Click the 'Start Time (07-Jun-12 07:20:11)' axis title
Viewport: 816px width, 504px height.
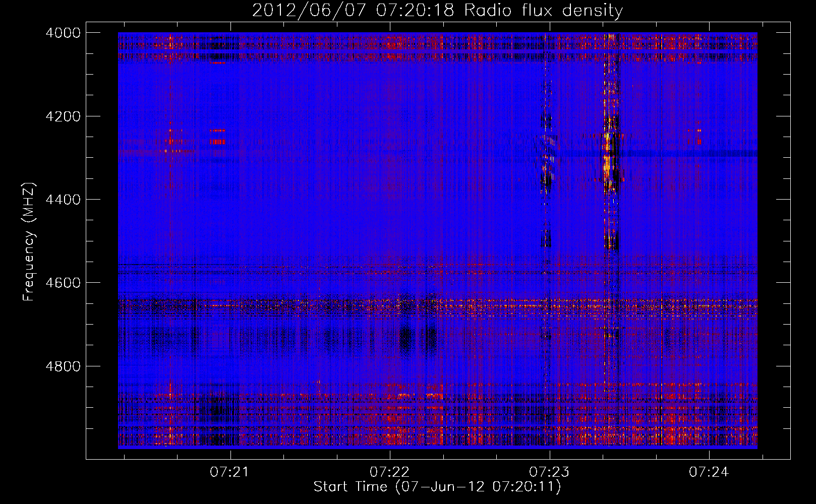click(x=437, y=487)
